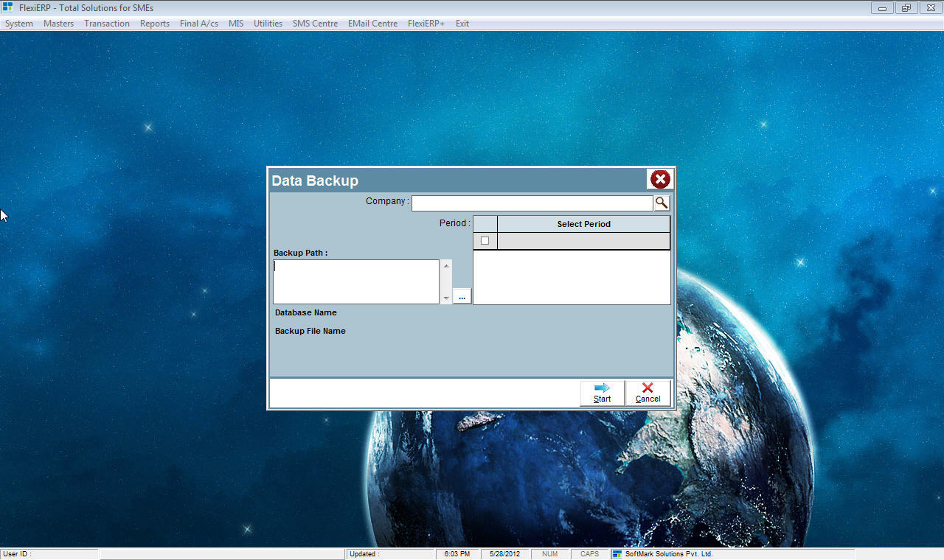Click the Select Period column header
Screen dimensions: 944x560
pyautogui.click(x=583, y=224)
